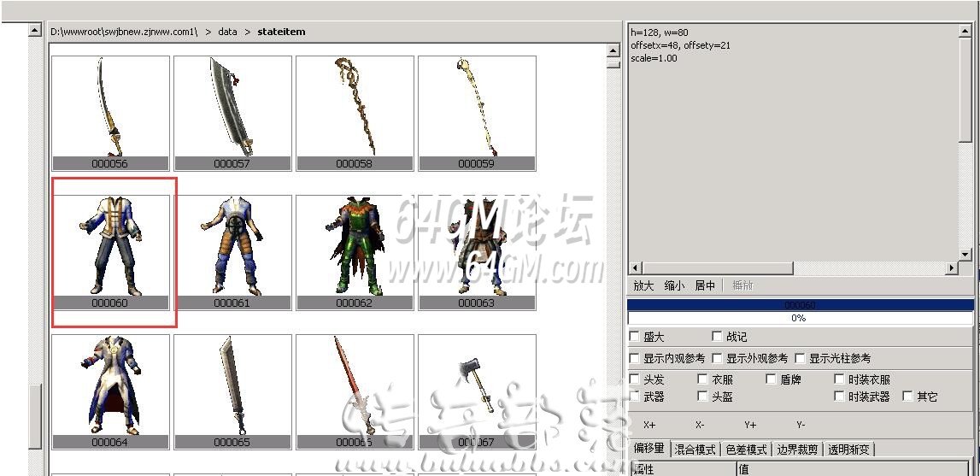The height and width of the screenshot is (476, 980).
Task: Click info panel horizontal scroll right arrow
Action: point(952,268)
